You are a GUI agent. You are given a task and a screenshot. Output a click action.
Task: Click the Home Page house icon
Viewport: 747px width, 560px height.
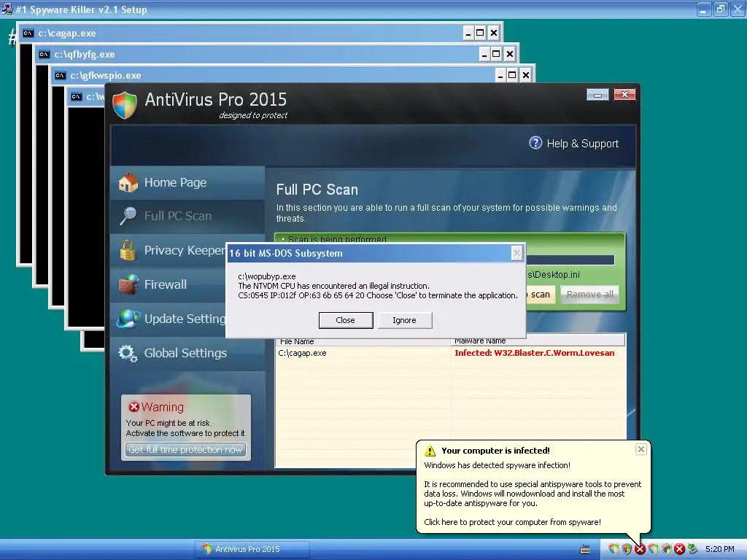[128, 183]
